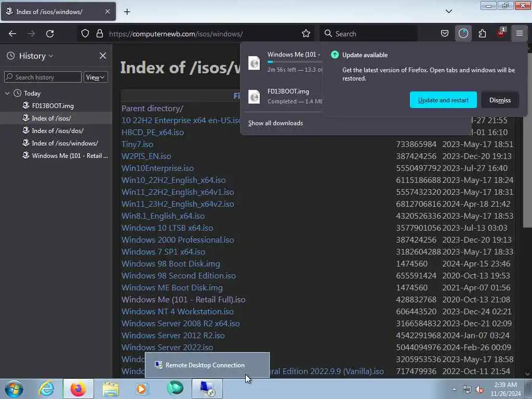Click the toolbar Search box
The image size is (532, 399).
[x=370, y=34]
